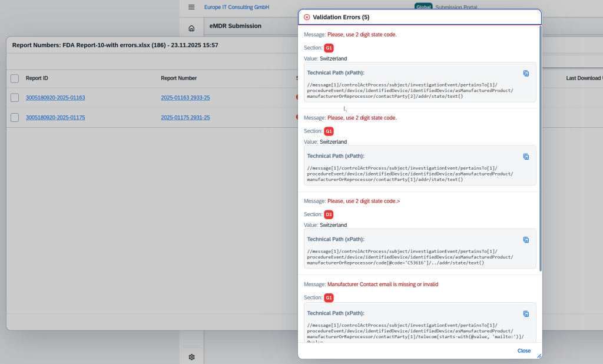Select the checkbox for report 3005180920-2025-01175
603x364 pixels.
[15, 118]
